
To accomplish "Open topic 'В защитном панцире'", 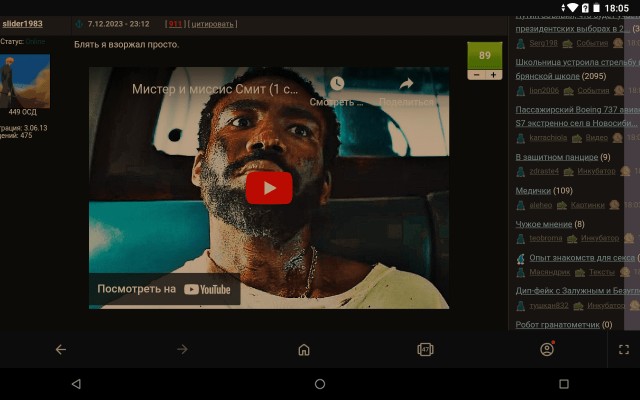I will (x=557, y=157).
